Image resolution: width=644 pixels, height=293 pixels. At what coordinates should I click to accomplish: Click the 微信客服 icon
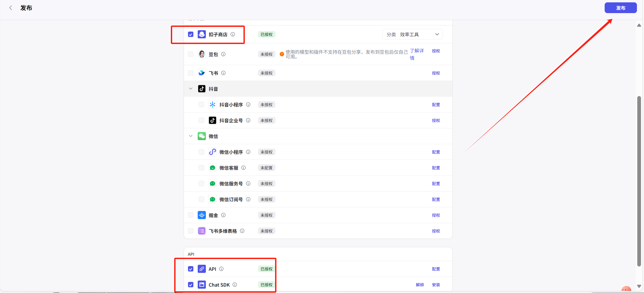click(x=213, y=168)
